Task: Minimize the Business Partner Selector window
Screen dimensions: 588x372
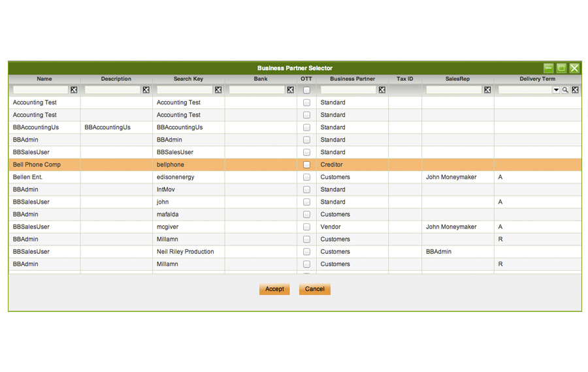Action: [548, 68]
